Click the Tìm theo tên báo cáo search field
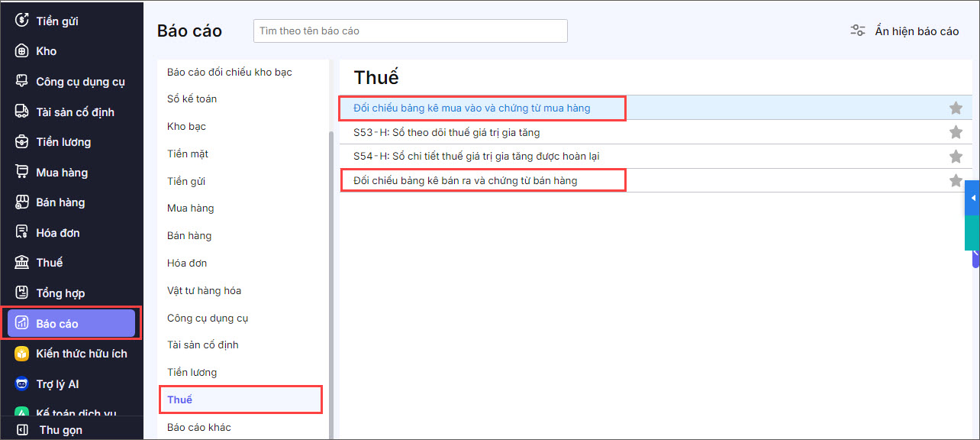Image resolution: width=980 pixels, height=440 pixels. [x=411, y=31]
